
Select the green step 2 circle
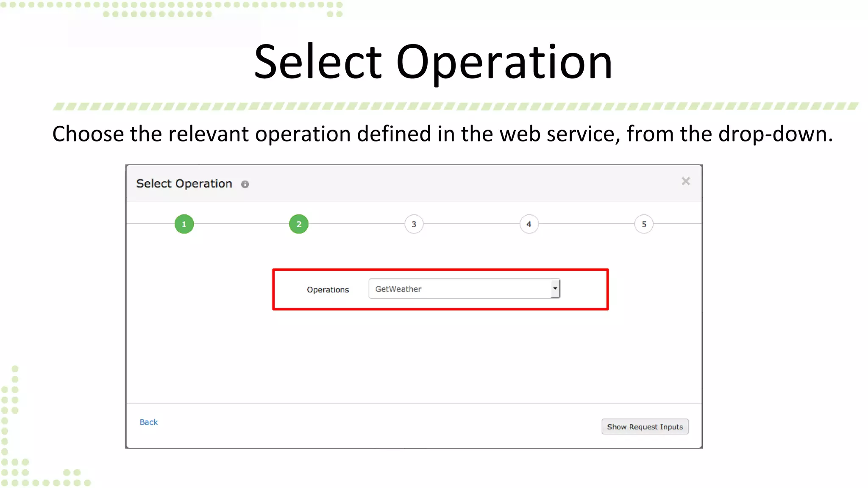coord(299,224)
